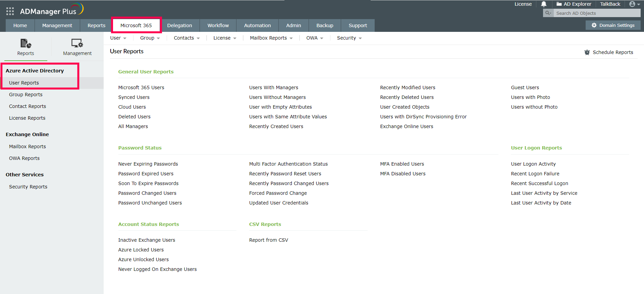Expand the Group dropdown menu
Viewport: 644px width, 294px height.
pyautogui.click(x=150, y=38)
